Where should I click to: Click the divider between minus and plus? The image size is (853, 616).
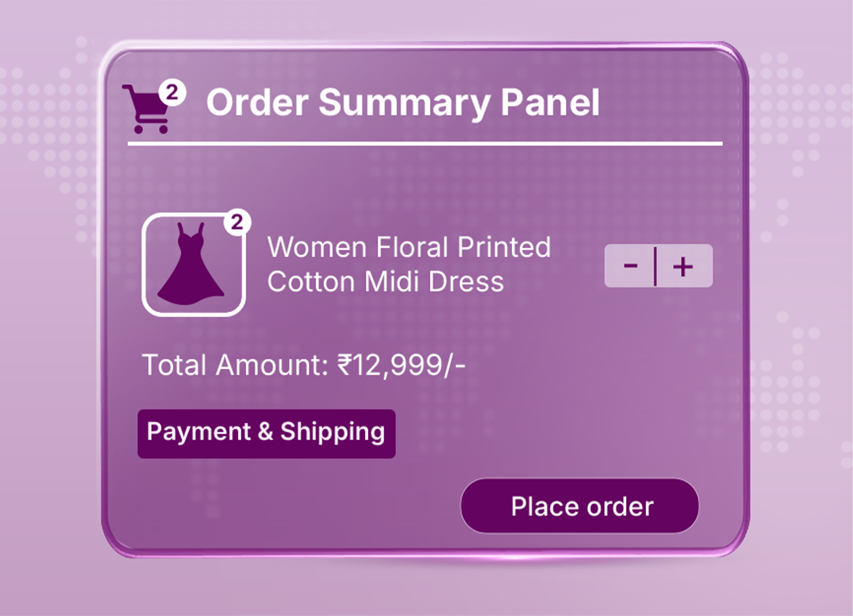pyautogui.click(x=655, y=266)
